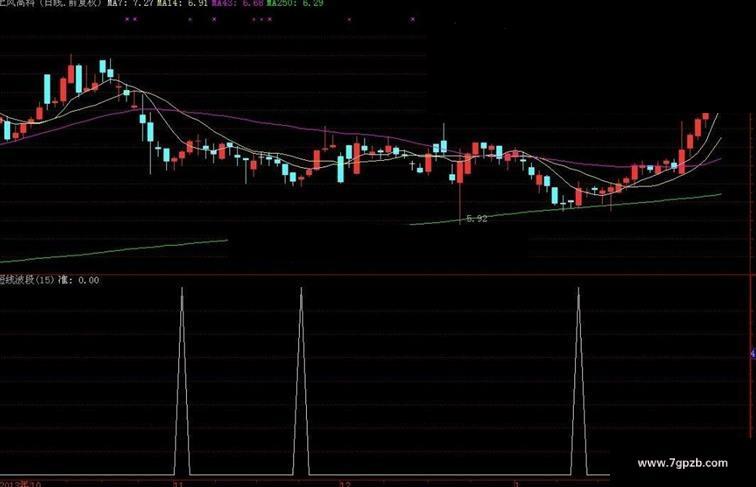Click the purple MA43: 6.68 label
The image size is (756, 487).
click(x=238, y=3)
